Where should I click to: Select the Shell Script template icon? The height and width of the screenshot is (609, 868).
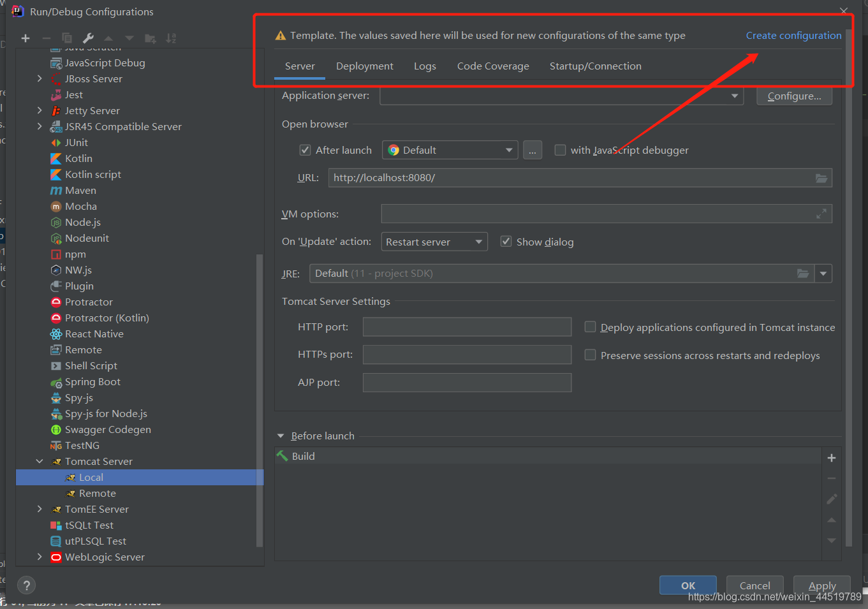click(x=56, y=366)
